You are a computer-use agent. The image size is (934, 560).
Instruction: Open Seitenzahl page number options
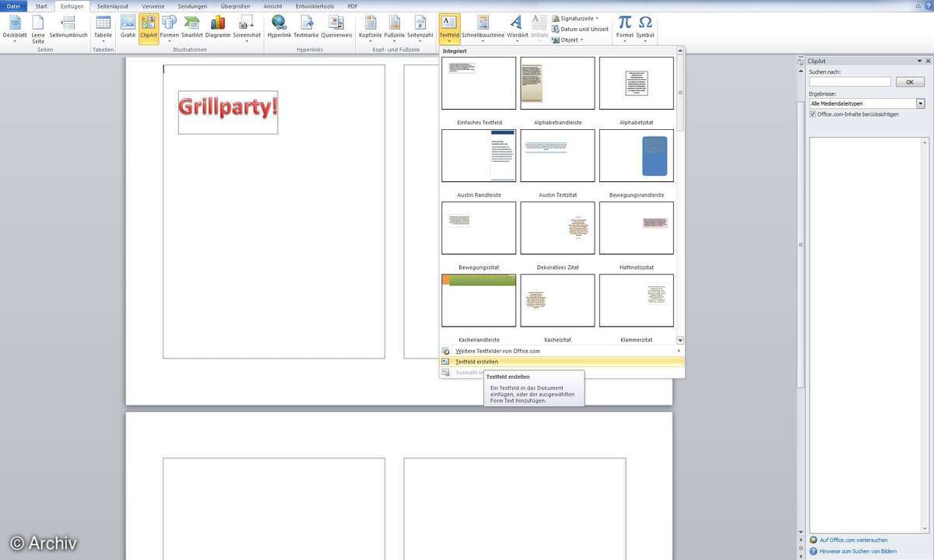pyautogui.click(x=420, y=27)
